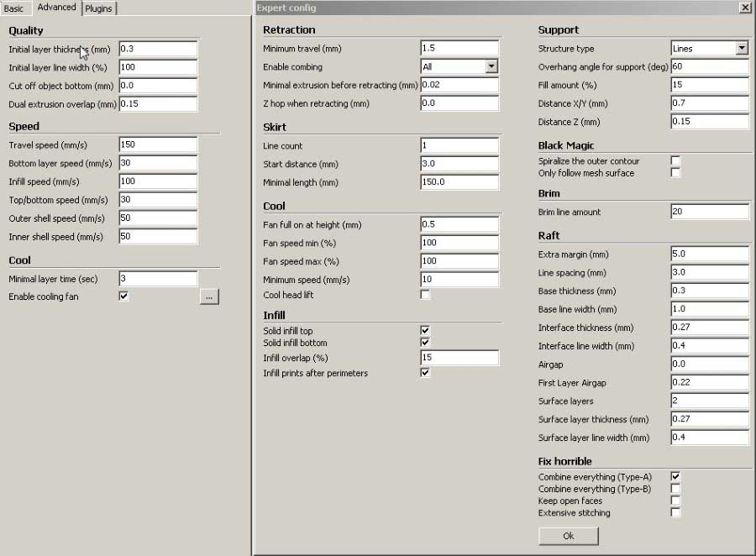Edit Raft Interface line width field

pyautogui.click(x=710, y=345)
